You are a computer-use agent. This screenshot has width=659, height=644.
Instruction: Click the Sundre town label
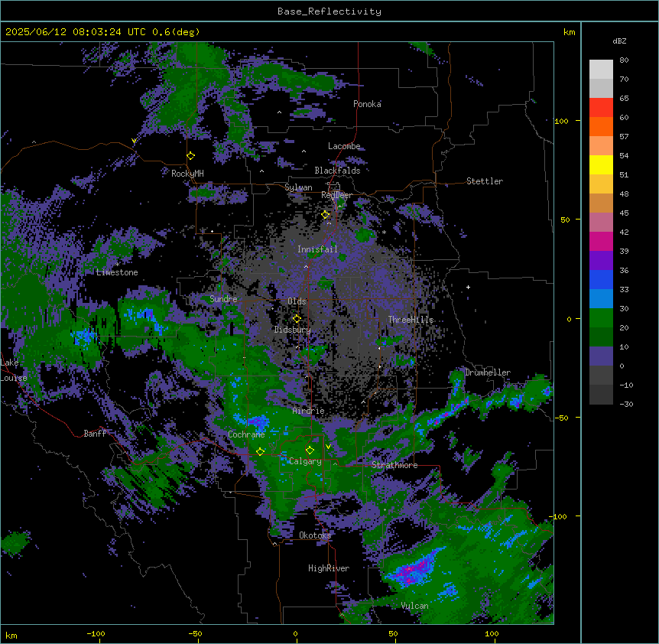(223, 299)
